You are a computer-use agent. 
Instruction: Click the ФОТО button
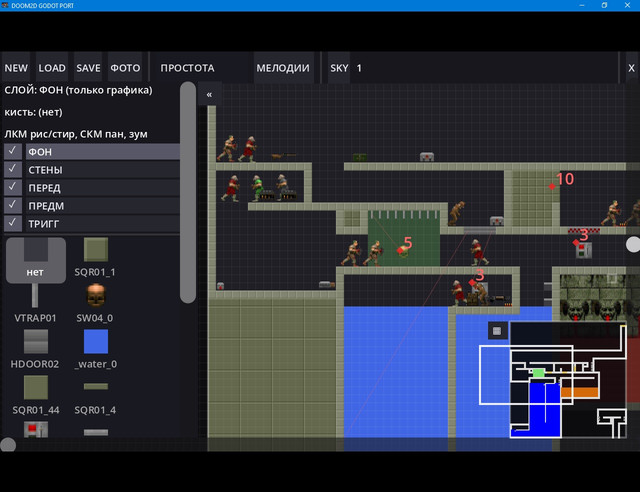tap(125, 68)
